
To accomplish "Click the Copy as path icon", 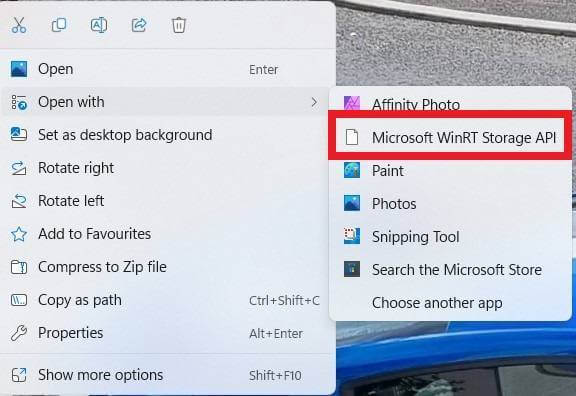I will coord(19,300).
